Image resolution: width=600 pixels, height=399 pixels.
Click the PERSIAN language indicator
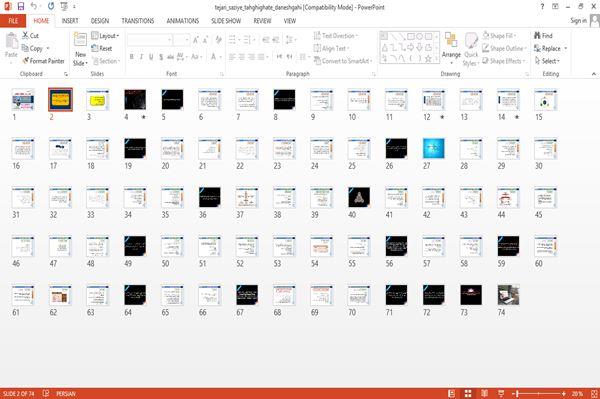pyautogui.click(x=66, y=393)
